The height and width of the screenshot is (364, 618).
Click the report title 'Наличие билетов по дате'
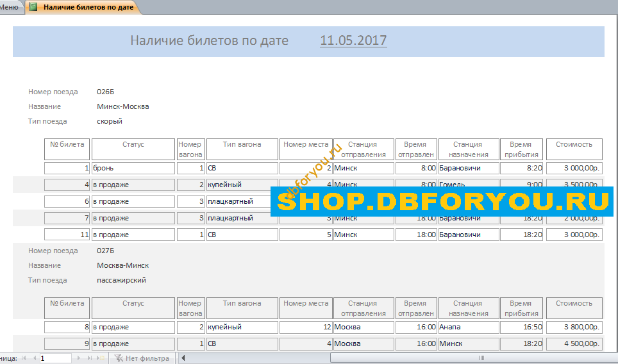pyautogui.click(x=209, y=40)
